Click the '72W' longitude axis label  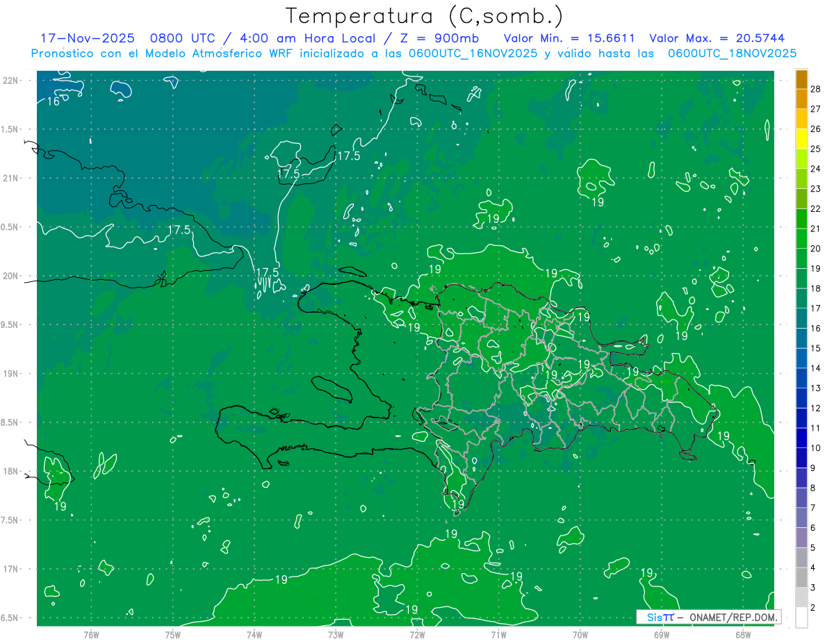[x=417, y=634]
